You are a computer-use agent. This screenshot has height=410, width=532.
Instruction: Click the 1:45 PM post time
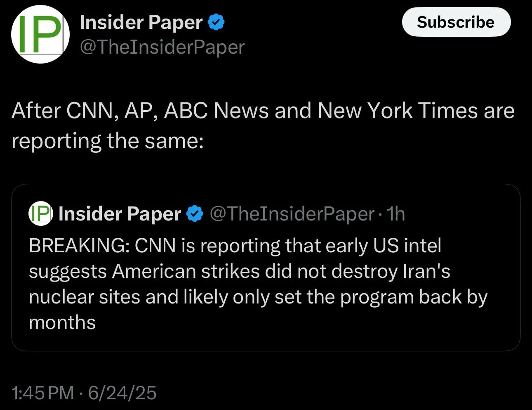click(x=42, y=393)
